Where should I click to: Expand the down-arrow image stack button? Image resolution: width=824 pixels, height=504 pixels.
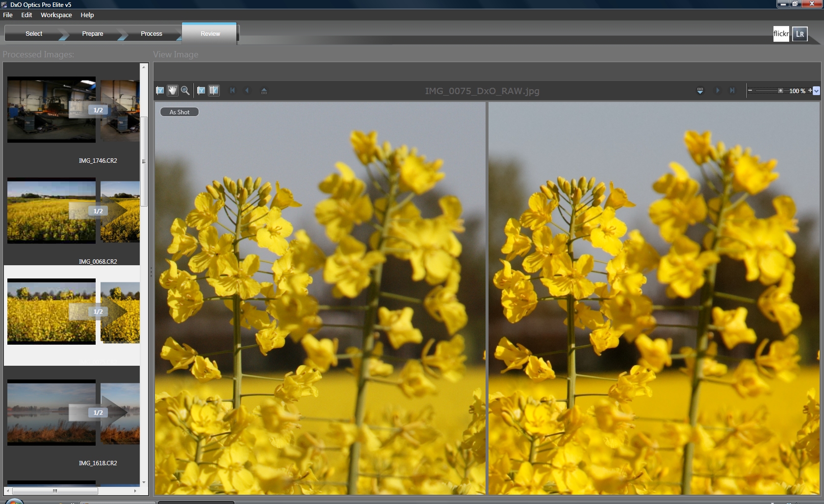(700, 91)
